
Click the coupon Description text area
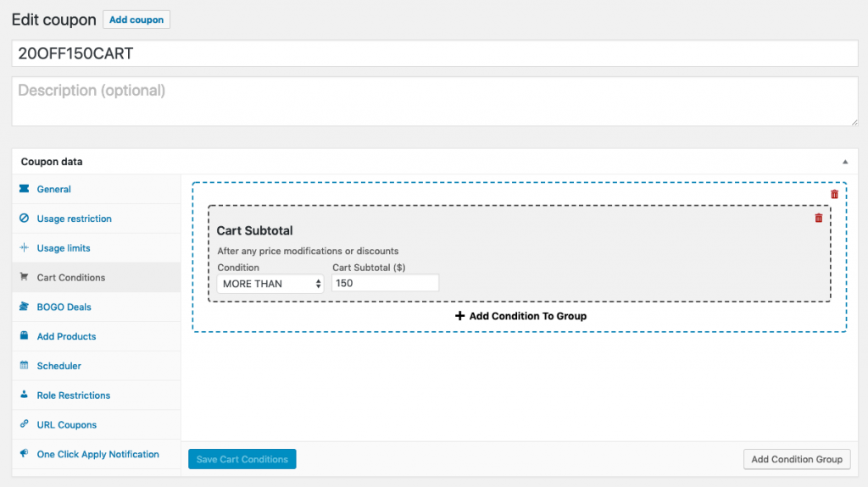(434, 102)
